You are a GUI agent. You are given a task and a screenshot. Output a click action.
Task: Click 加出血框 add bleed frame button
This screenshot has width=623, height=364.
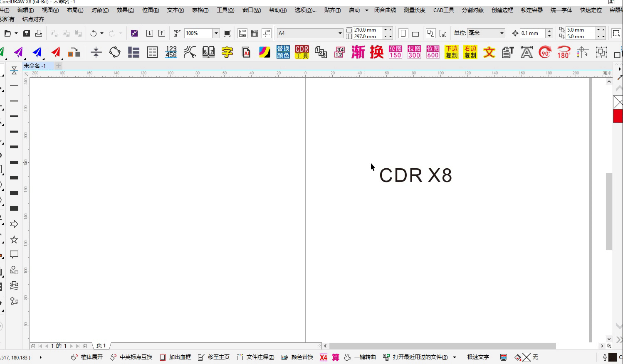click(x=176, y=357)
